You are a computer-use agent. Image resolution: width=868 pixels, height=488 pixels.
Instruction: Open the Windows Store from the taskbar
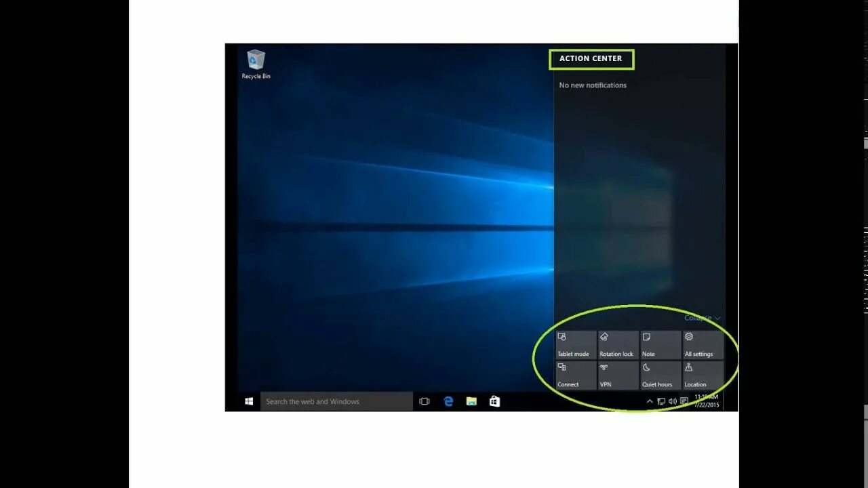tap(494, 401)
